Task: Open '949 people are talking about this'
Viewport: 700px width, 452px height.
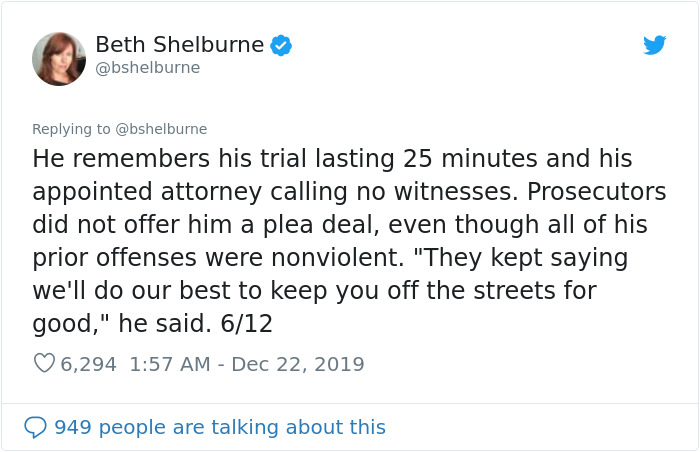Action: click(220, 427)
